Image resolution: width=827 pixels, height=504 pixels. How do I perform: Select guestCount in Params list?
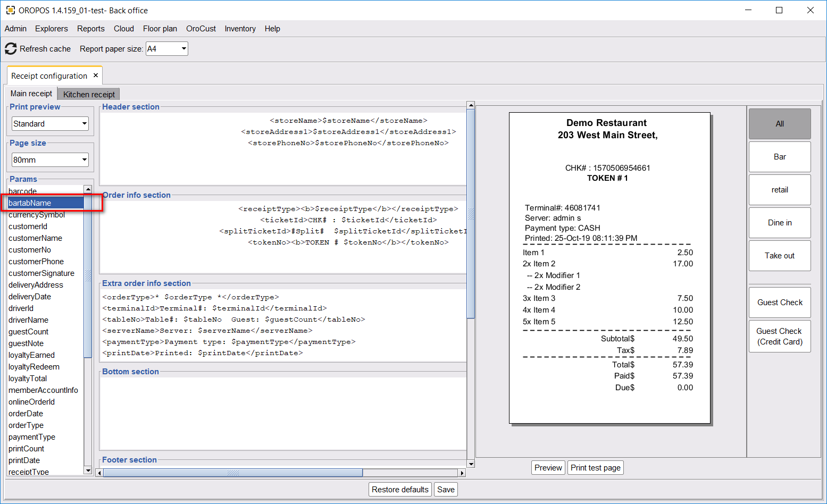pos(45,332)
